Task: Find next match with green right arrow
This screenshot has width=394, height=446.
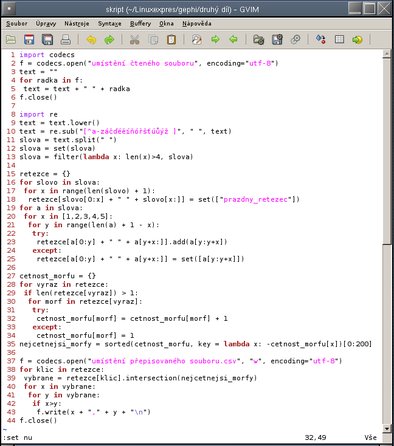Action: [215, 40]
